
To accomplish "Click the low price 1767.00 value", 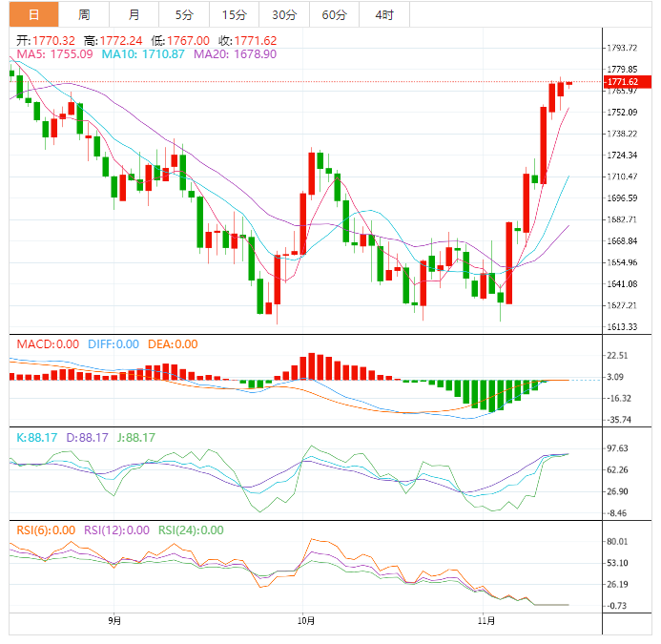I will coord(188,40).
